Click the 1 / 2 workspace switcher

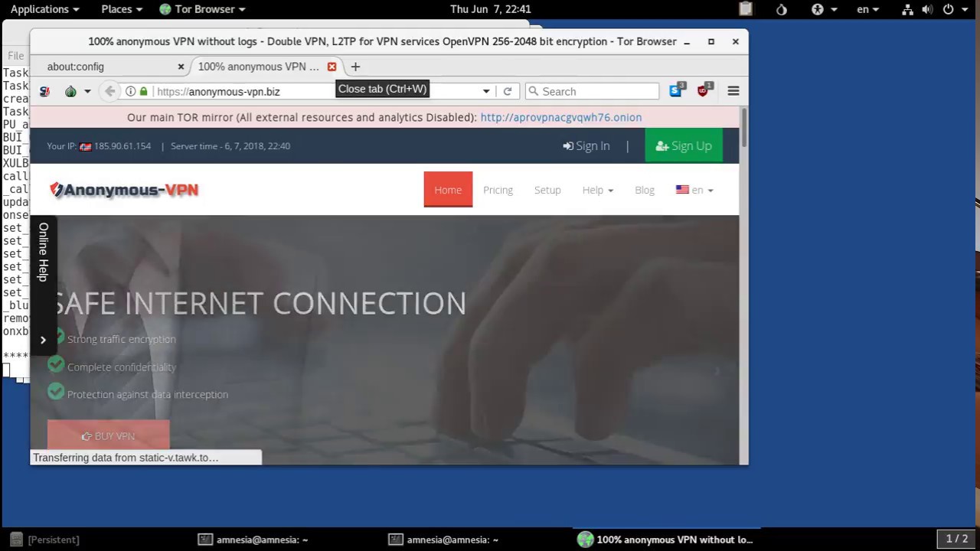[x=957, y=539]
